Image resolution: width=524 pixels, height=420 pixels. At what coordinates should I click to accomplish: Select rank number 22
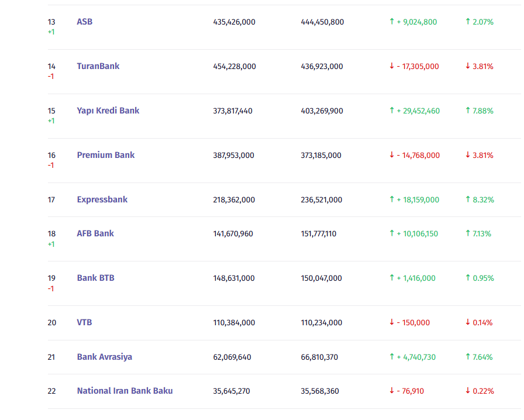pos(52,391)
